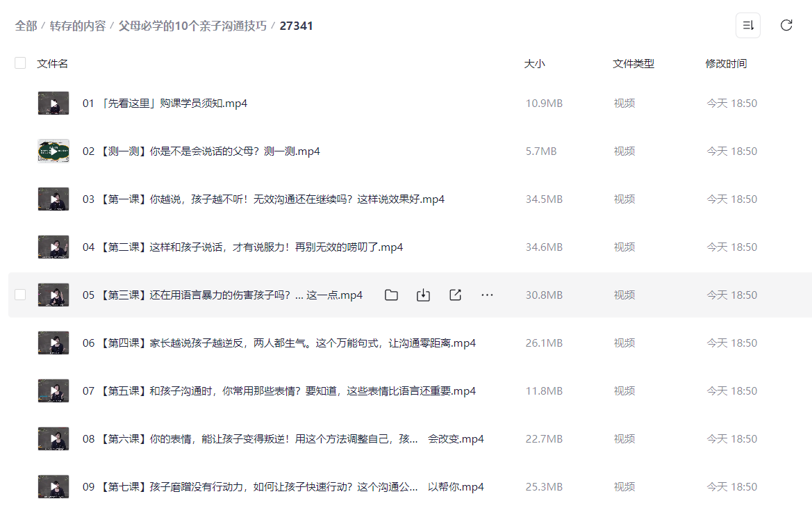Play the 02 测一测 video thumbnail

tap(53, 150)
